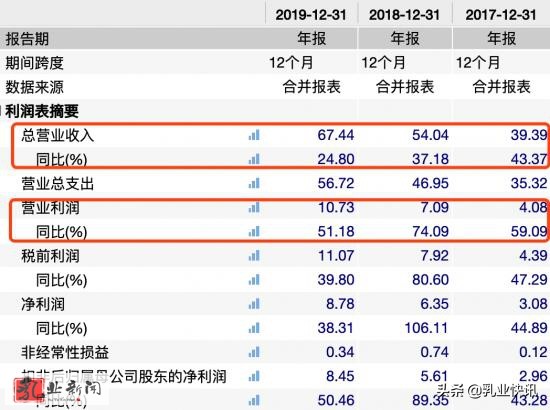Collapse the 利润表摘要 section
The image size is (550, 410).
[x=1, y=112]
